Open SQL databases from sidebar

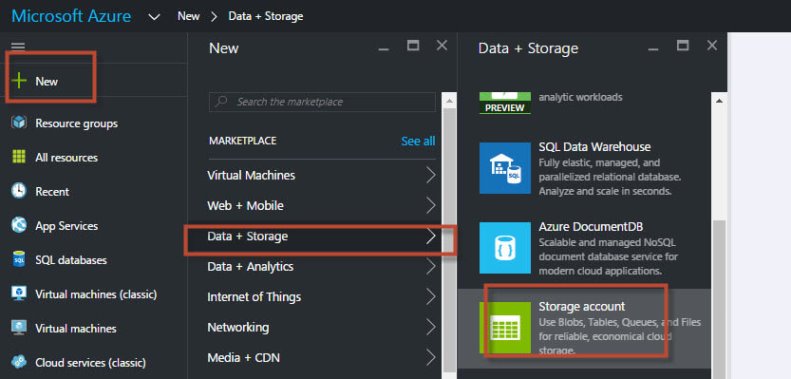click(x=71, y=260)
